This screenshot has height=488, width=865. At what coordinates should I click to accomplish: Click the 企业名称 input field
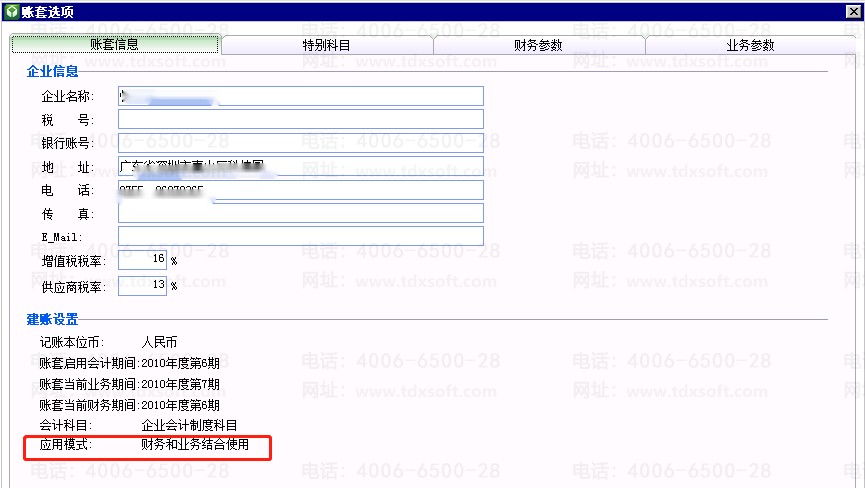pyautogui.click(x=300, y=96)
